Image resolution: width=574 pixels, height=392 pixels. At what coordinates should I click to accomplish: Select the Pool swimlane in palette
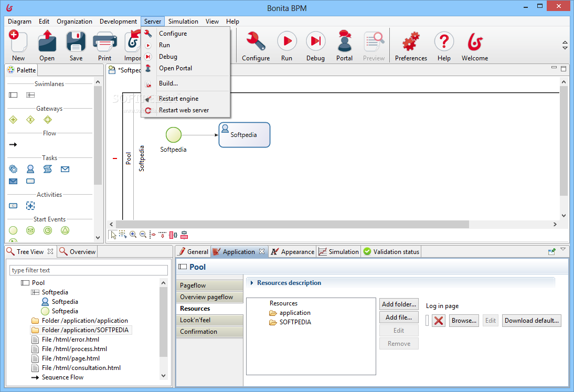point(13,95)
